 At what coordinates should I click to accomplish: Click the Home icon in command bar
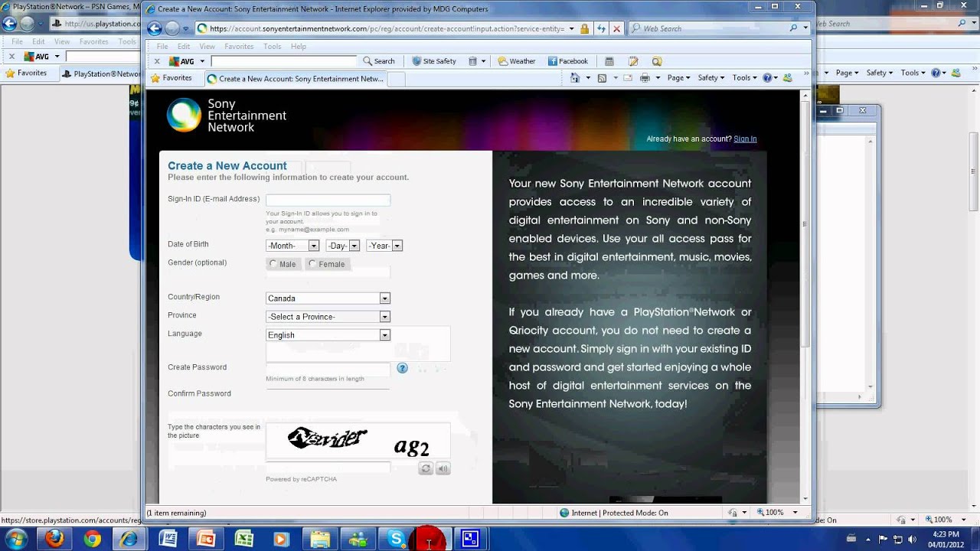point(575,78)
